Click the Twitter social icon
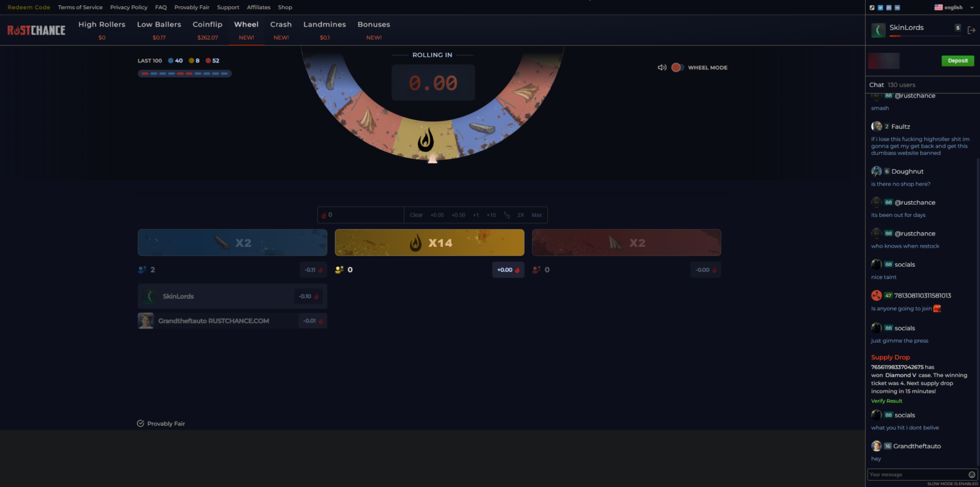 (880, 7)
